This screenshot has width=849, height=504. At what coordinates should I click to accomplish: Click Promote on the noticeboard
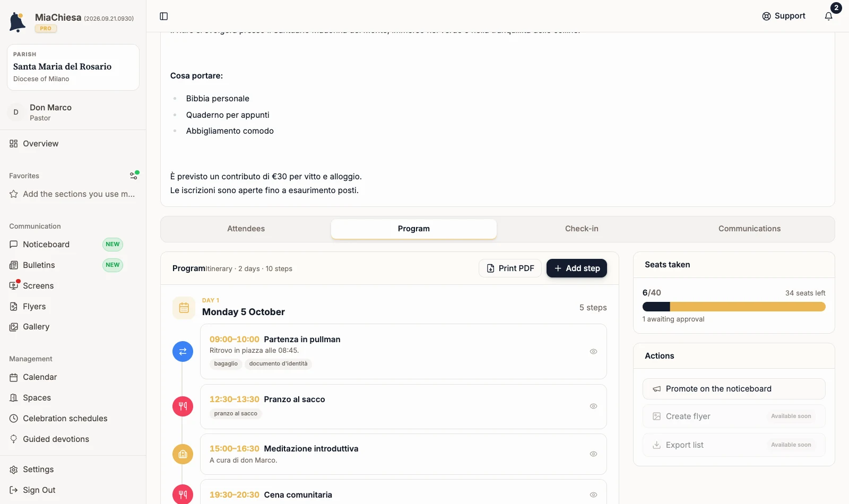pos(734,389)
